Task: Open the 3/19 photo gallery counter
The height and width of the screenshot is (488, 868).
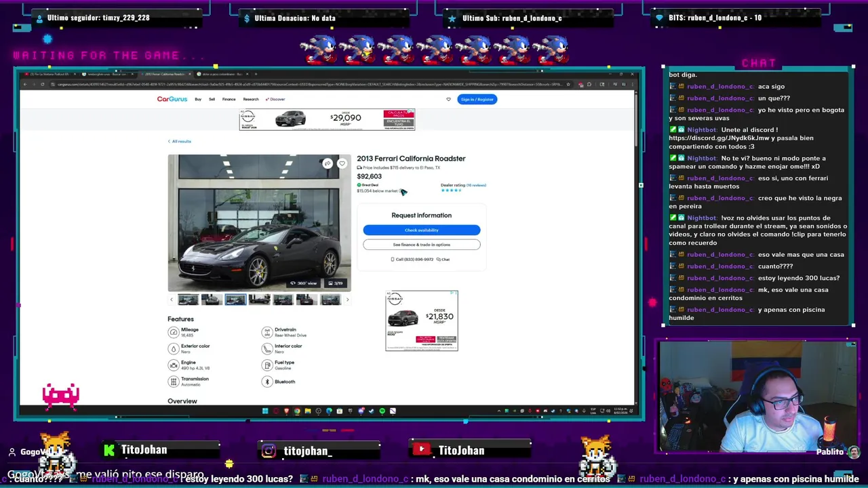Action: tap(336, 283)
